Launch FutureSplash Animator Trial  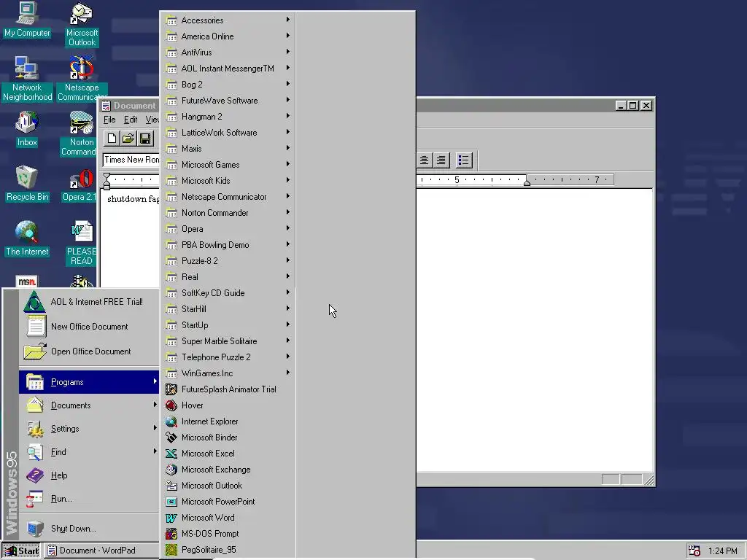click(x=228, y=389)
